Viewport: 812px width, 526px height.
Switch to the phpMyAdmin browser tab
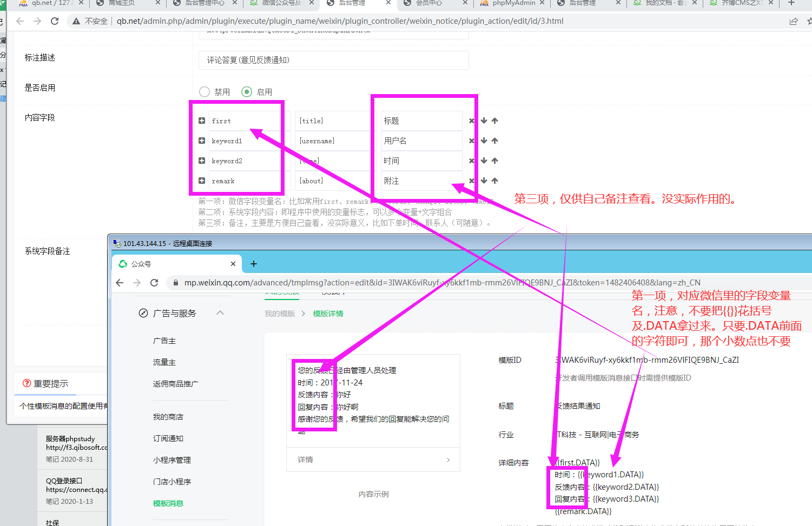coord(513,3)
